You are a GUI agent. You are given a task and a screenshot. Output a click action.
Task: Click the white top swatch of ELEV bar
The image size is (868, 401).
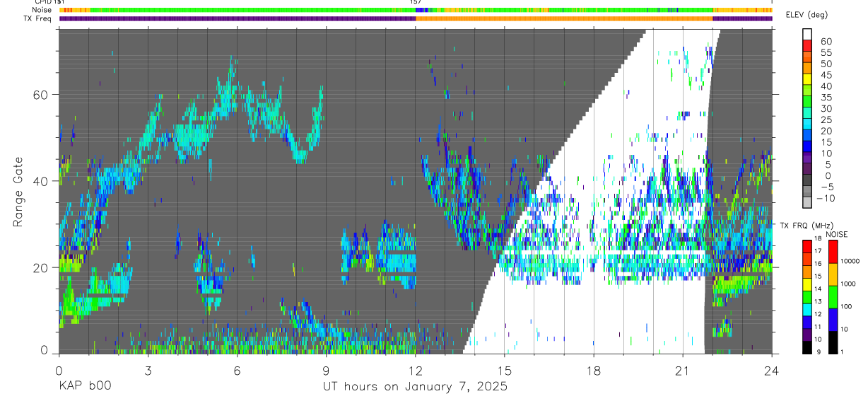point(807,34)
